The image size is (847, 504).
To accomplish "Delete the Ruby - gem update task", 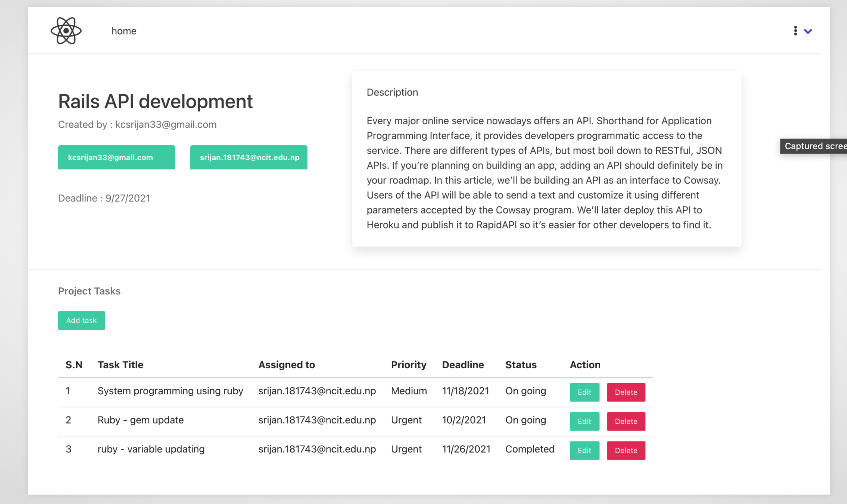I will click(x=625, y=421).
